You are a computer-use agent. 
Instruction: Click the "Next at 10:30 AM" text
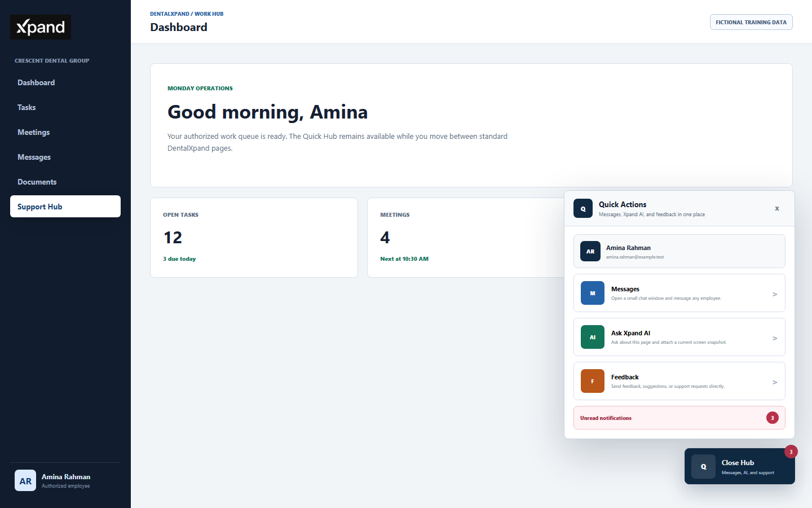(x=404, y=259)
